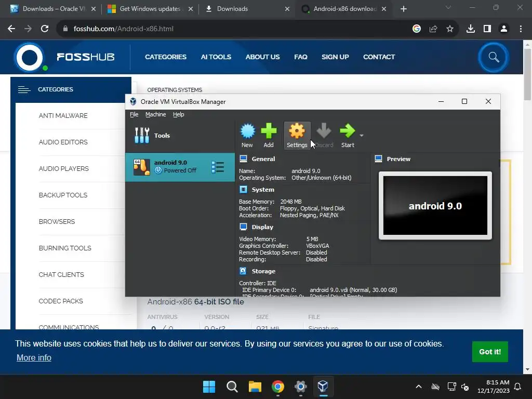Viewport: 532px width, 399px height.
Task: Open AUDIO PLAYERS category in sidebar
Action: point(64,169)
